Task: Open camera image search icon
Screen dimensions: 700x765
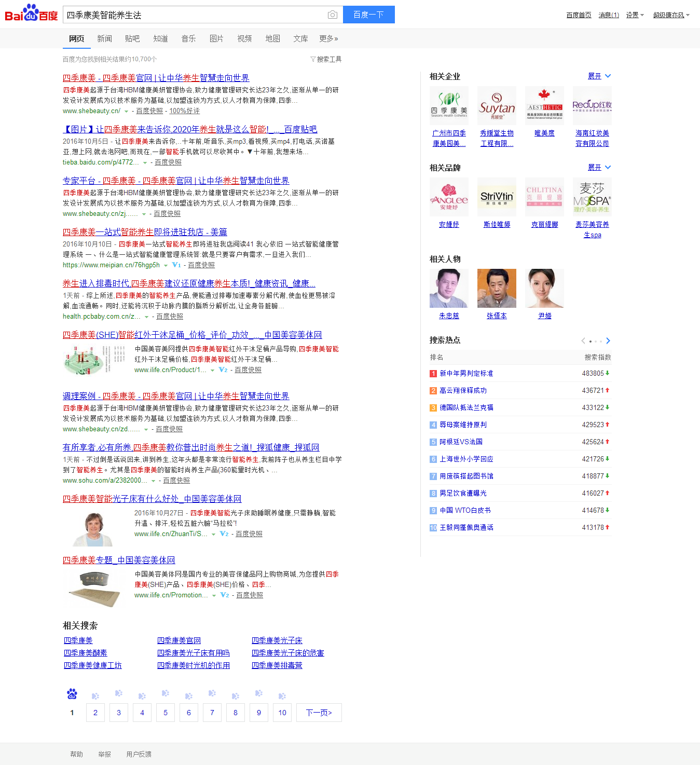Action: (x=333, y=15)
